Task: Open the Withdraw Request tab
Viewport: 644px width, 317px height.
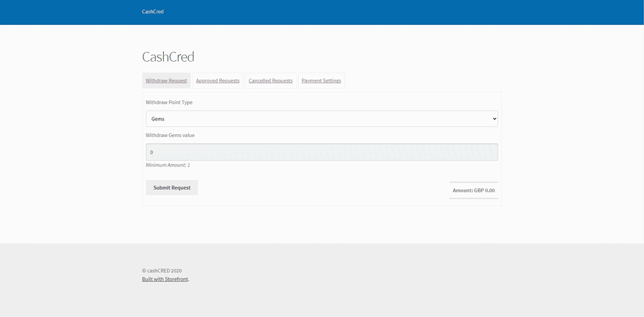Action: 166,81
